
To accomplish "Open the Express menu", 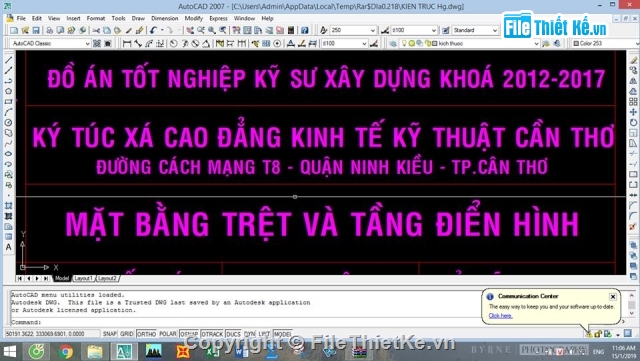I will point(218,18).
